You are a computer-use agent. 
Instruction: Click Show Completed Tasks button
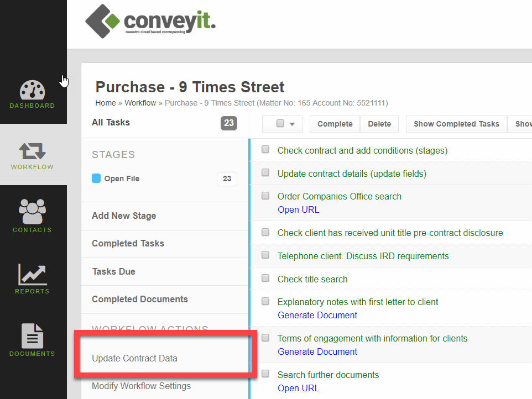456,124
